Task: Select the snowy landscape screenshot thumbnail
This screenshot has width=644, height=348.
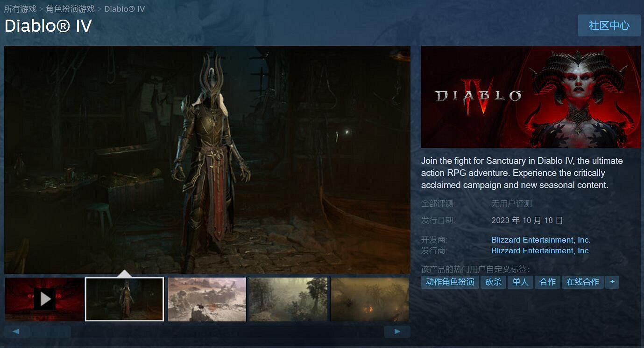Action: tap(207, 299)
